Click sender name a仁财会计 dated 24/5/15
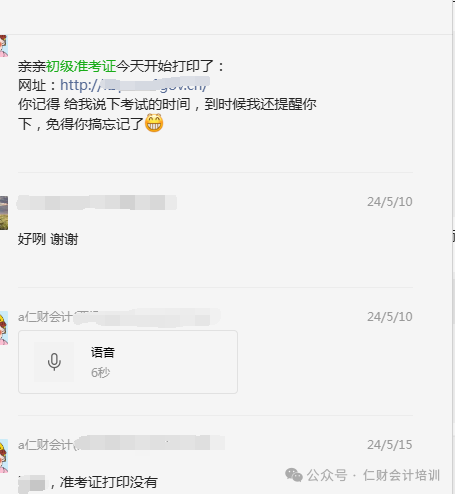 click(x=45, y=445)
